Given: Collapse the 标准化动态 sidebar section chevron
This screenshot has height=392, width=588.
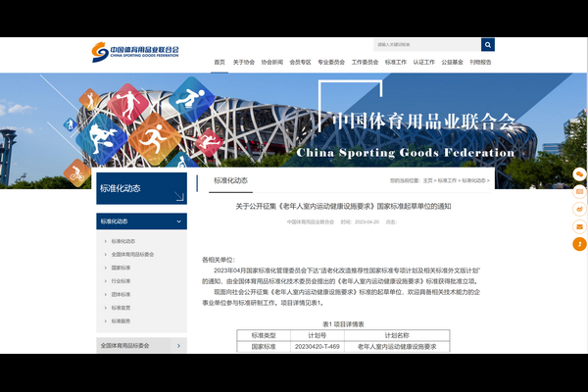Looking at the screenshot, I should (x=179, y=221).
